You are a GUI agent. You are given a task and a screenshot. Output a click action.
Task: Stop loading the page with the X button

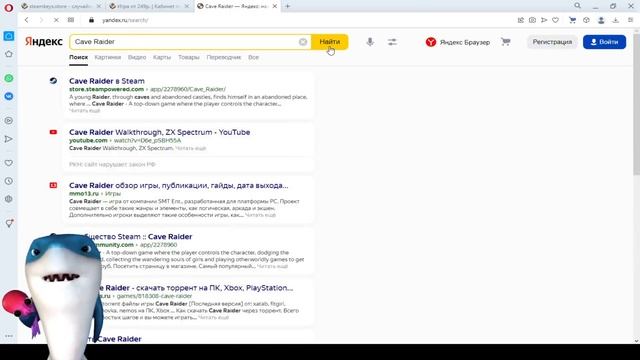click(x=56, y=20)
